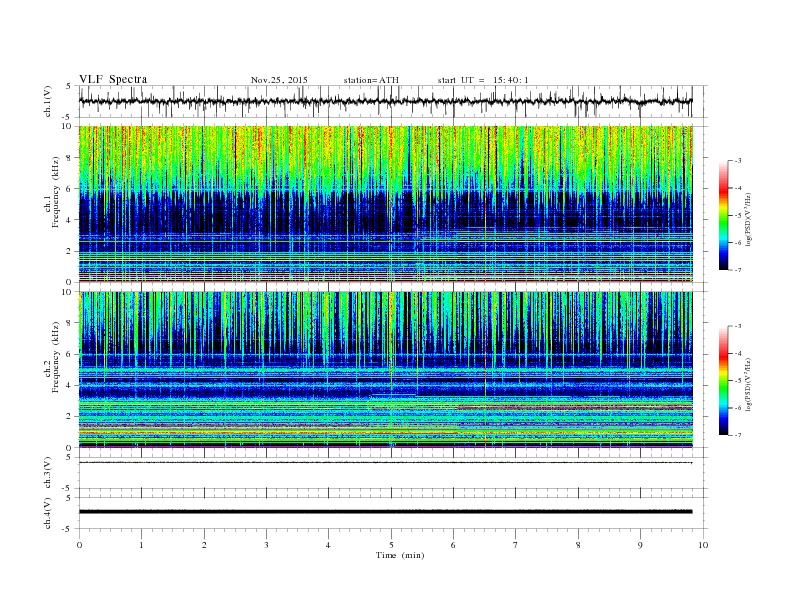Click the 'ch.1(V)' waveform axis label
The height and width of the screenshot is (612, 792).
point(48,101)
